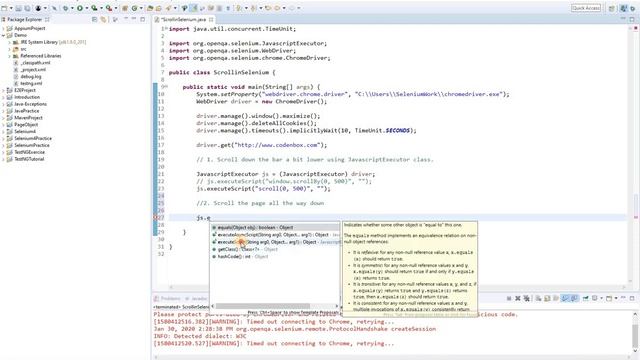Select the ScrollinSelenium.java editor tab
Image resolution: width=640 pixels, height=360 pixels.
pos(184,19)
